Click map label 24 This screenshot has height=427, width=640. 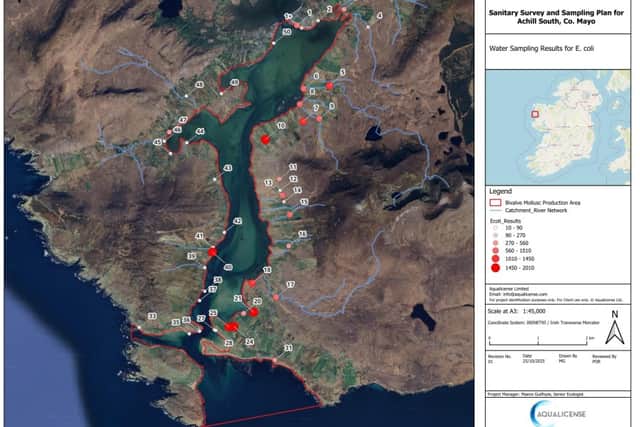coord(249,342)
